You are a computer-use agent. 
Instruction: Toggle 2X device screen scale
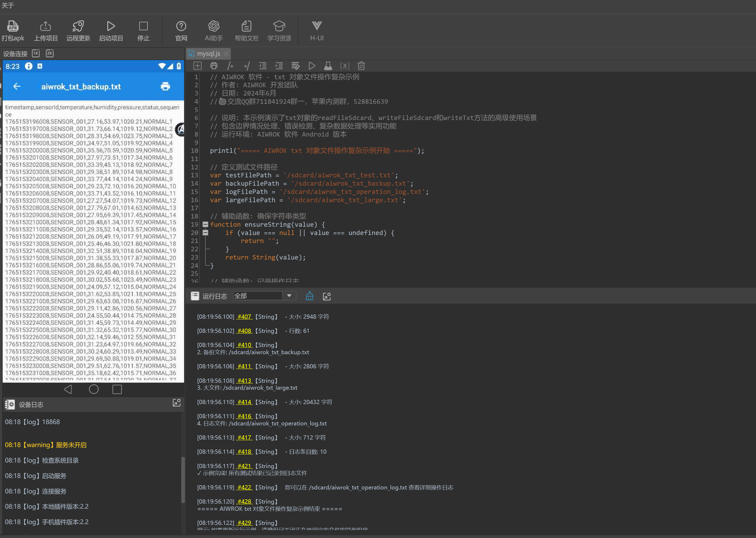(x=50, y=53)
